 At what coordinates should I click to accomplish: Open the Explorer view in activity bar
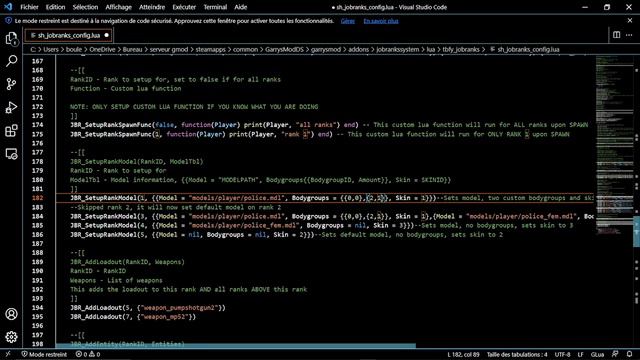tap(11, 38)
